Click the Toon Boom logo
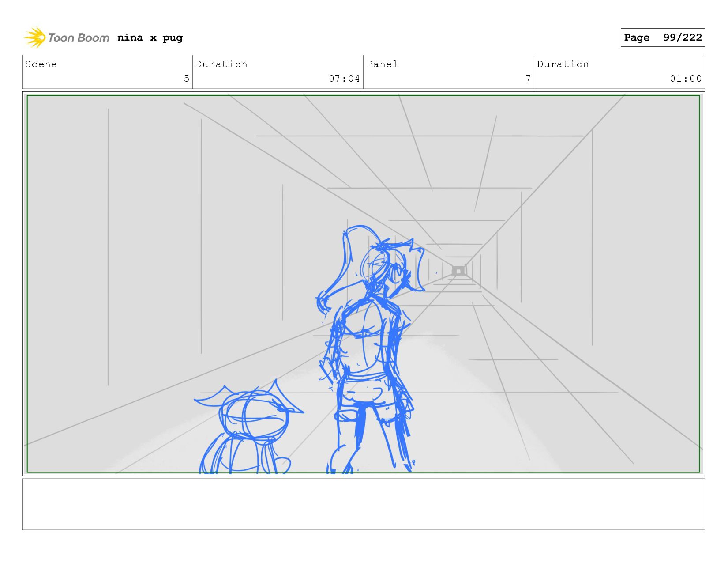This screenshot has height=563, width=728. pos(66,38)
